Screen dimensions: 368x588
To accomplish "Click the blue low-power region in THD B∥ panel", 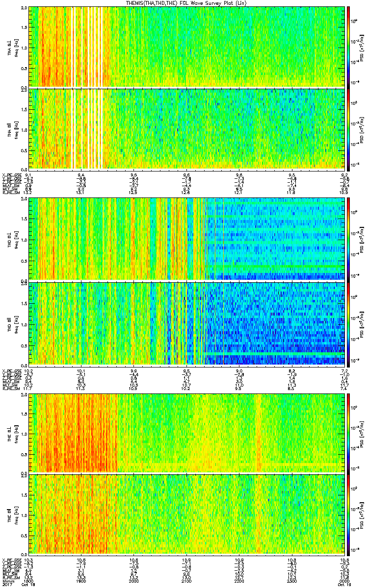I will 275,323.
